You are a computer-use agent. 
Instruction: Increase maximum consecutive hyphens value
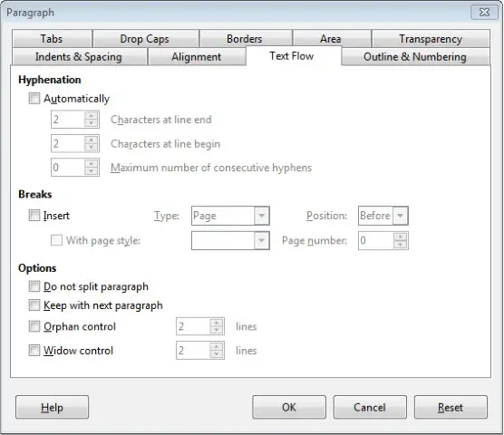[92, 163]
